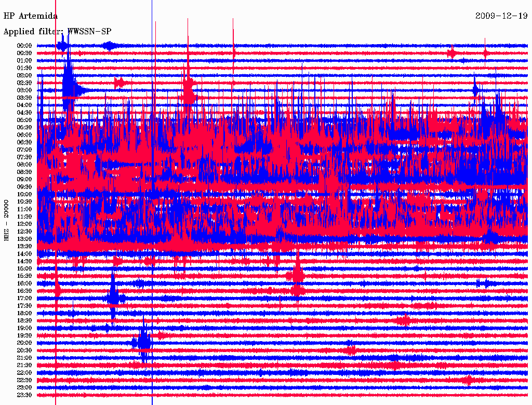Click the 09:30 time label
This screenshot has width=532, height=405.
pos(24,187)
